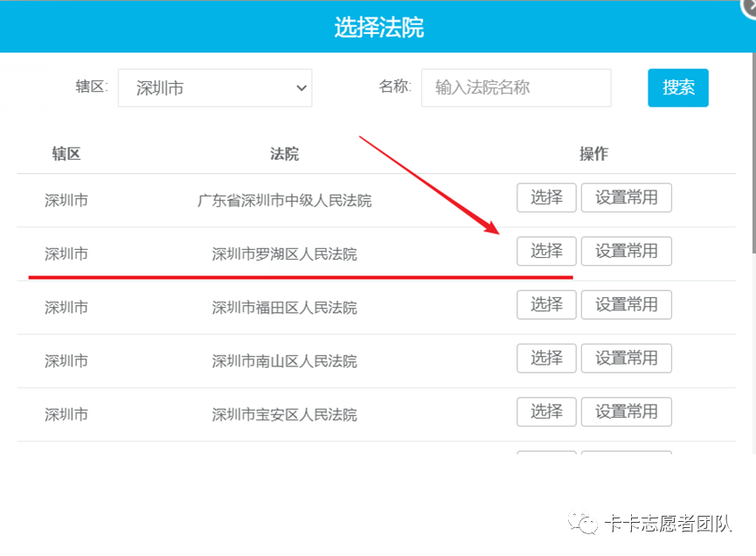Click the 辖区 column header in table
Viewport: 756px width, 556px height.
click(66, 155)
